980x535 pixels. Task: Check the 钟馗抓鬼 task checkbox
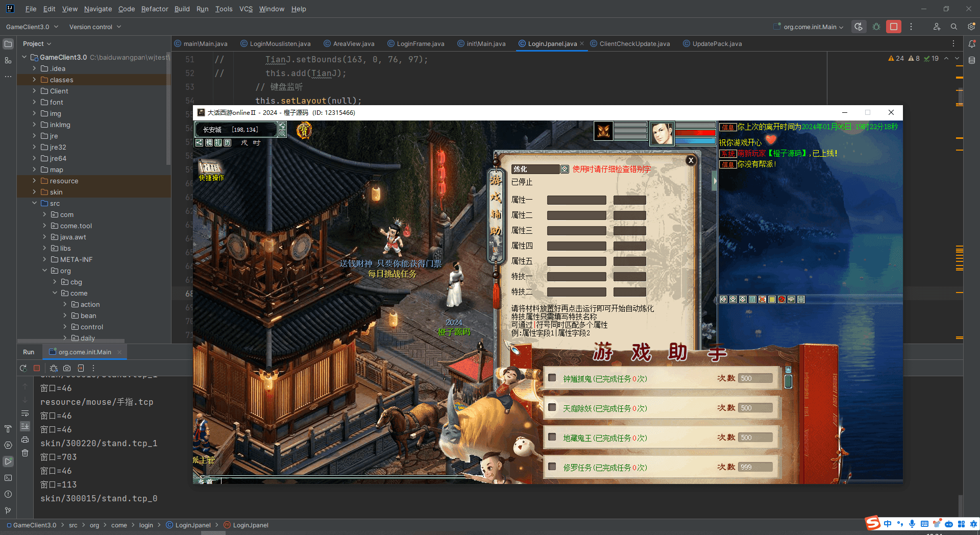point(552,378)
